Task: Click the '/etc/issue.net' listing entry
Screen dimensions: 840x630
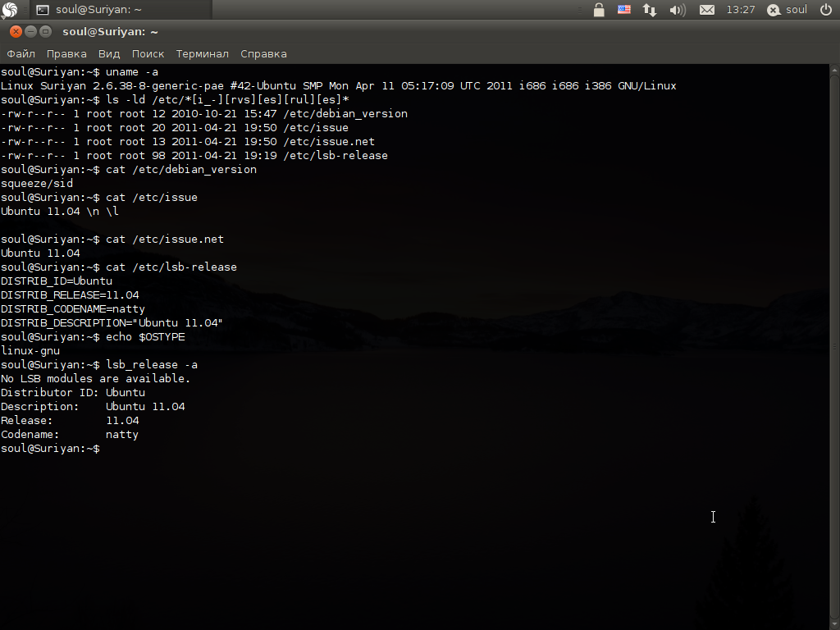Action: [x=329, y=141]
